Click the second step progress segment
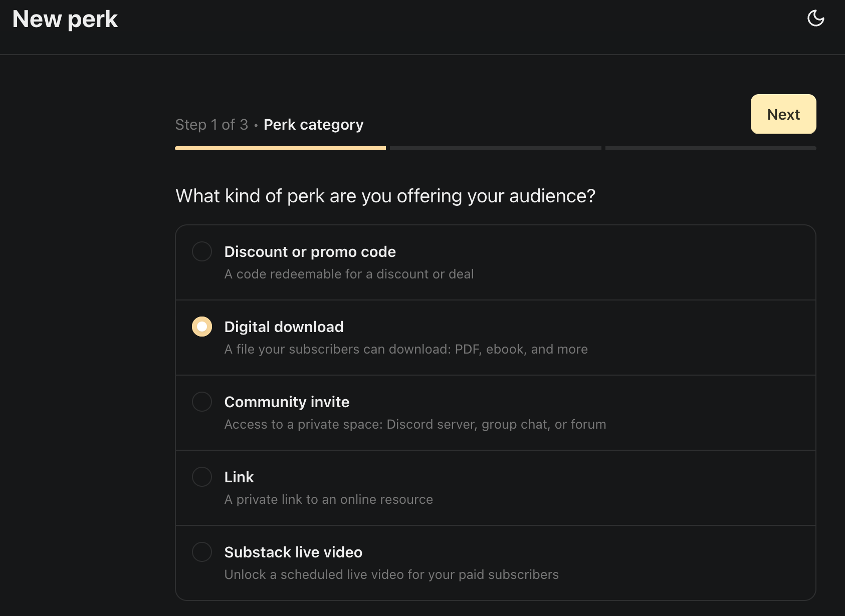845x616 pixels. click(496, 148)
